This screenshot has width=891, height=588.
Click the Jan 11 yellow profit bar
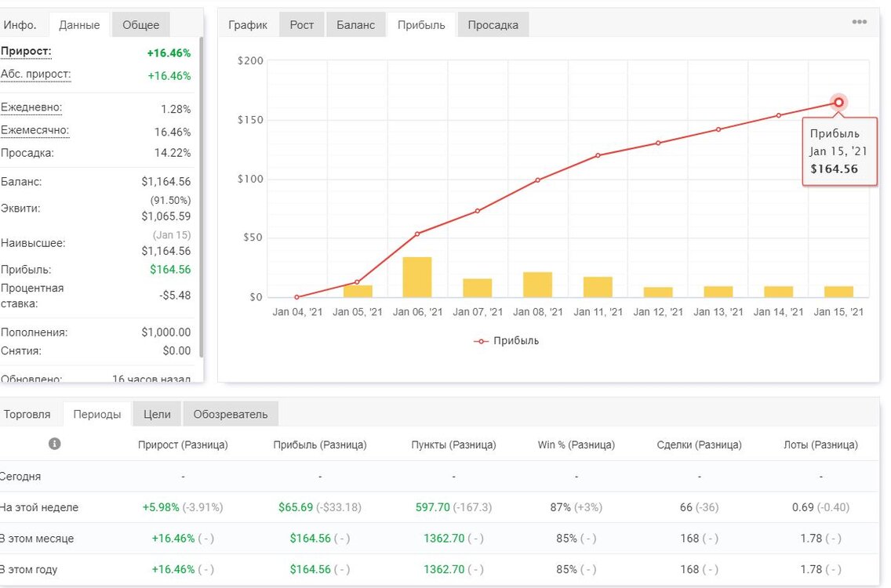click(x=598, y=287)
